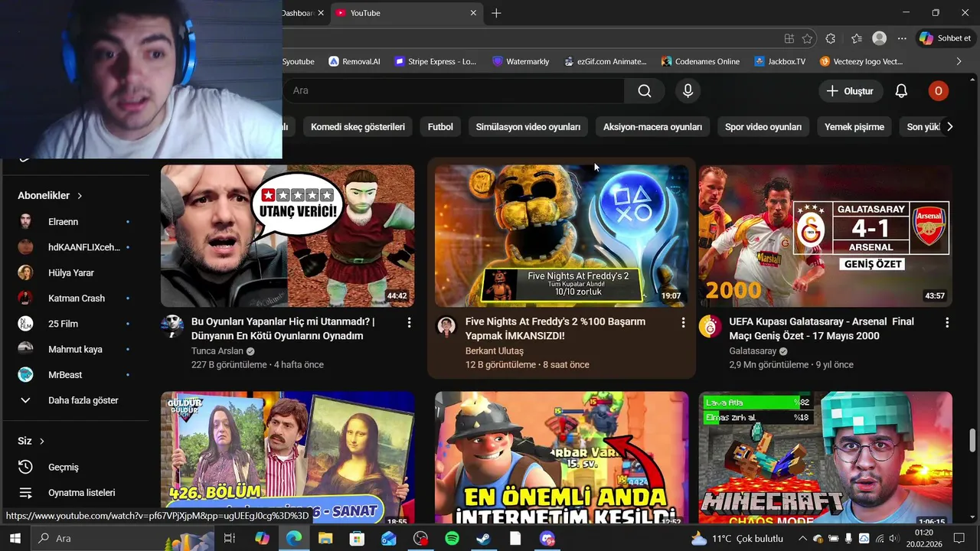The width and height of the screenshot is (980, 551).
Task: Open more options for Five Nights video
Action: tap(683, 323)
